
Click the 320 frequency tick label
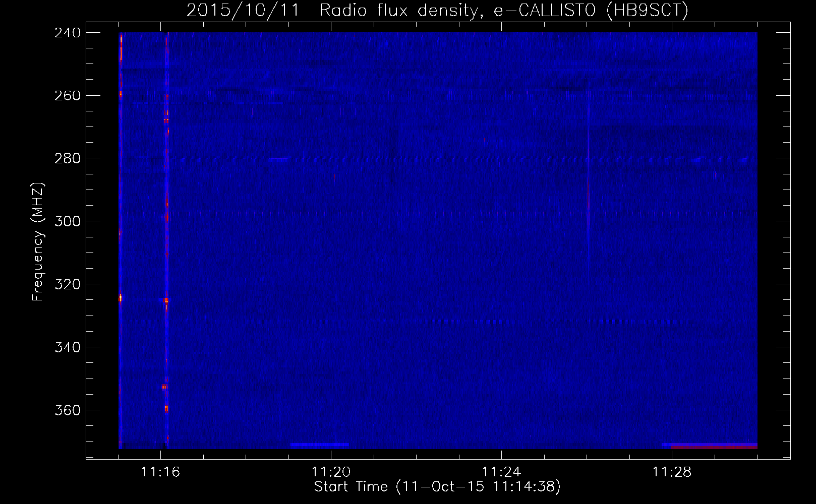click(68, 284)
